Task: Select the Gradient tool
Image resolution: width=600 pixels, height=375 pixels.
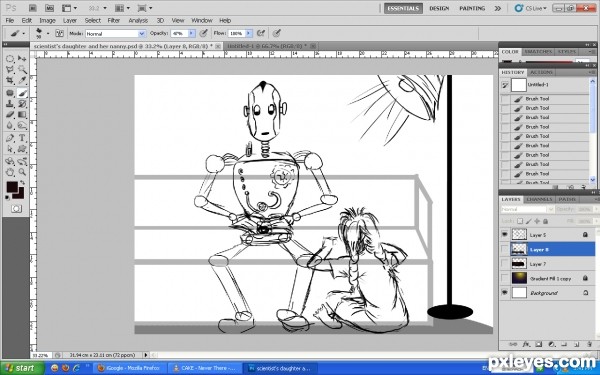Action: (22, 114)
